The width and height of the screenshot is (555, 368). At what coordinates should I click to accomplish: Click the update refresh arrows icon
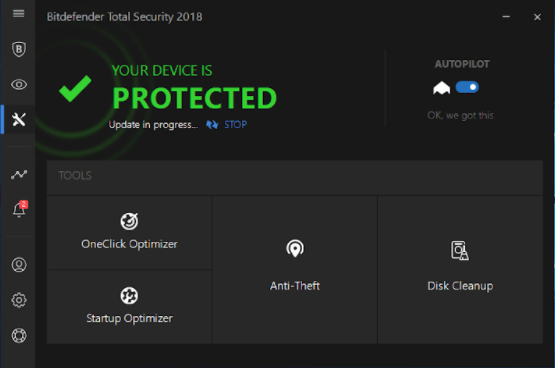[212, 125]
